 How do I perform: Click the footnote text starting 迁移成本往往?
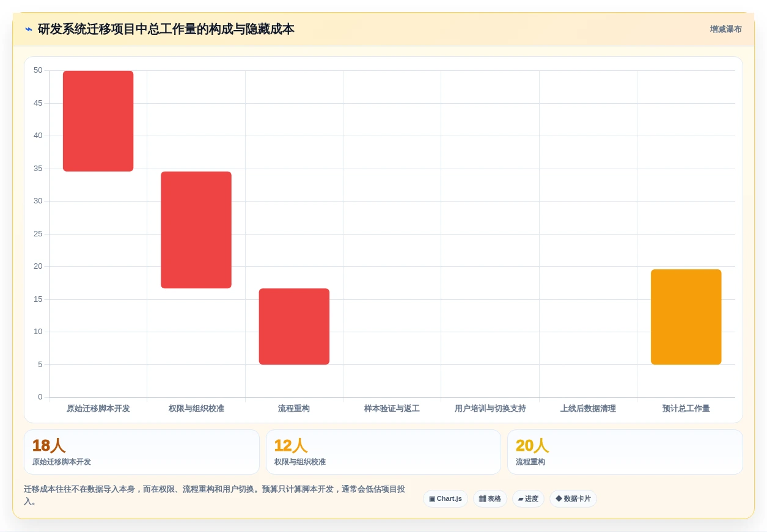tap(215, 495)
